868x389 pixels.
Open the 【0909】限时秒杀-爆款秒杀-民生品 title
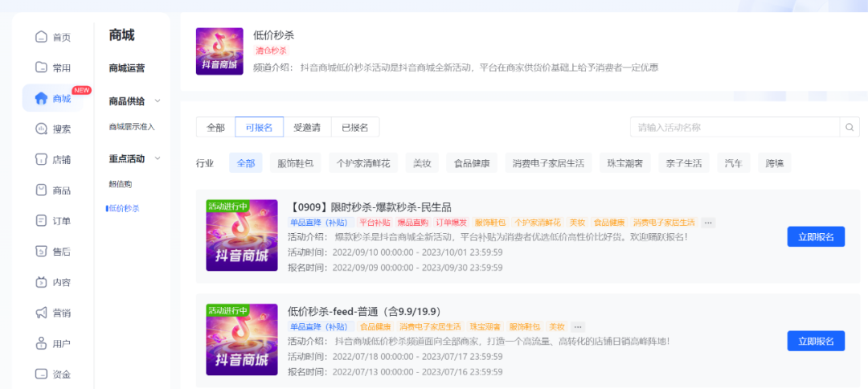click(x=370, y=207)
